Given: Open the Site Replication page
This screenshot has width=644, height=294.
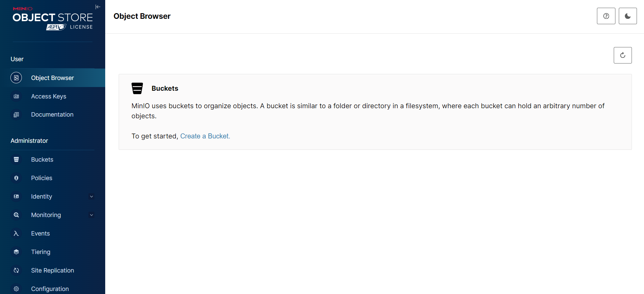Looking at the screenshot, I should (x=52, y=270).
